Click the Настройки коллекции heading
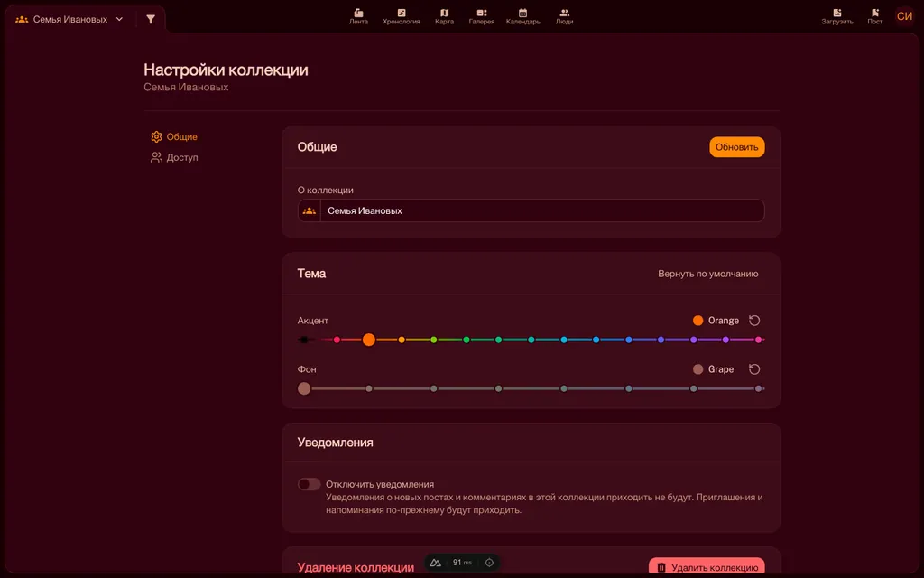Viewport: 924px width, 578px height. [226, 70]
